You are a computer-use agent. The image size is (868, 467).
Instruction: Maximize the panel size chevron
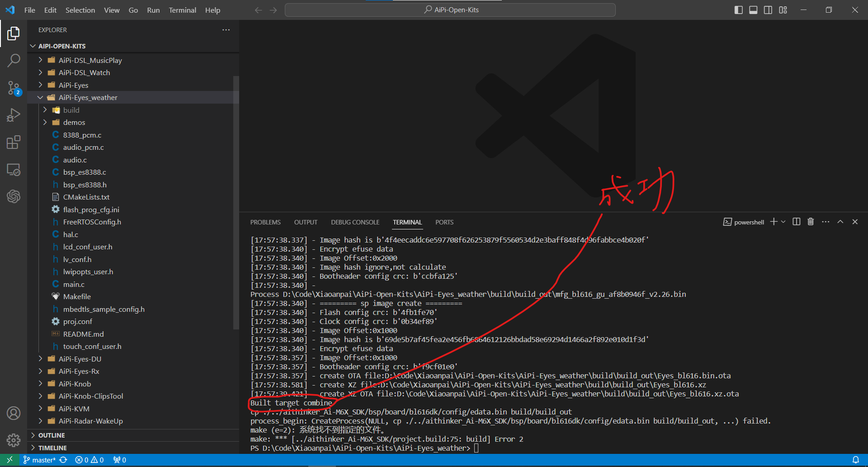tap(840, 222)
